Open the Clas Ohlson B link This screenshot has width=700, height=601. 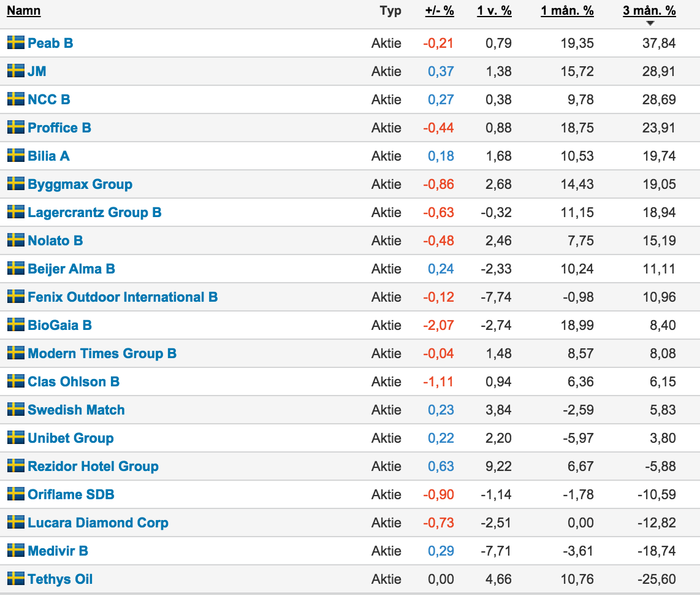coord(74,381)
